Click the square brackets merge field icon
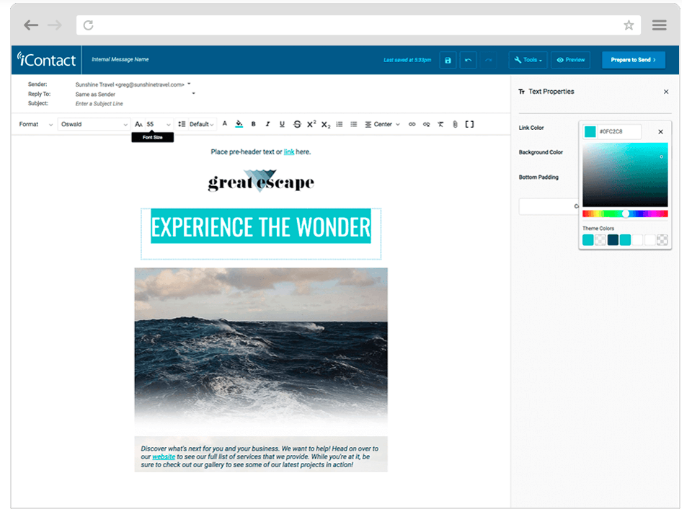The image size is (682, 512). (469, 124)
